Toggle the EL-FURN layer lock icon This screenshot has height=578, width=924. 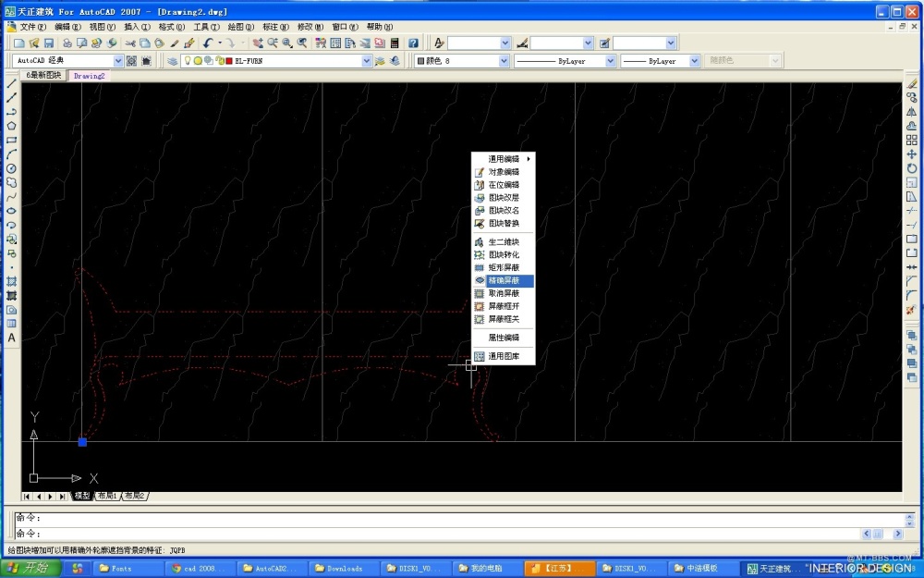click(x=219, y=61)
